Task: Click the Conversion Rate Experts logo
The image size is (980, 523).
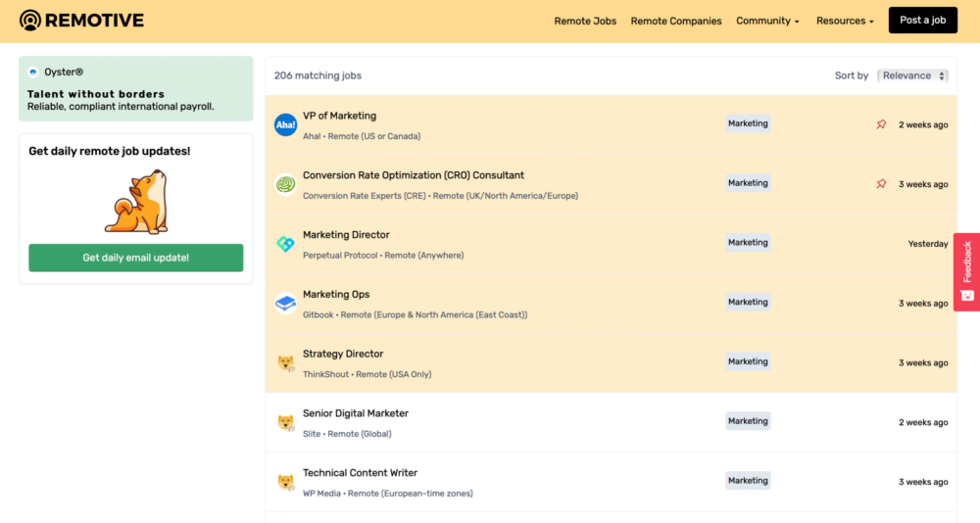Action: 285,184
